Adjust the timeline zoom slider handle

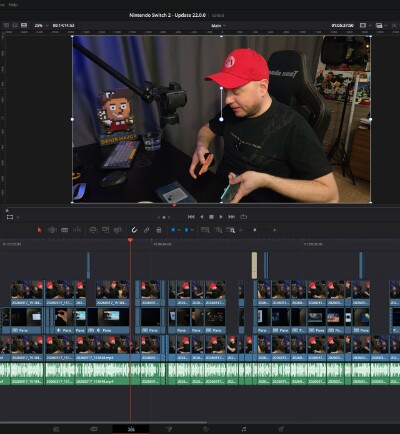pos(255,230)
